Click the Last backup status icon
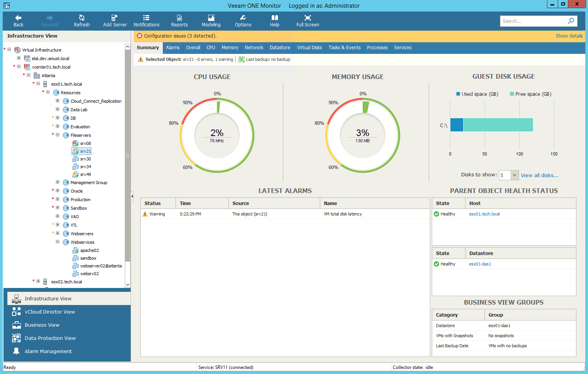This screenshot has height=374, width=588. (x=241, y=59)
